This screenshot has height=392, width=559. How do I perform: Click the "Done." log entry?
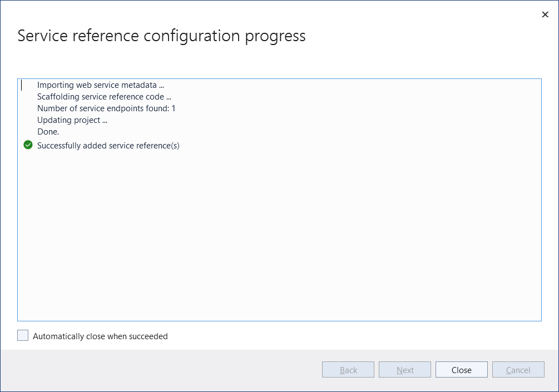[x=47, y=131]
